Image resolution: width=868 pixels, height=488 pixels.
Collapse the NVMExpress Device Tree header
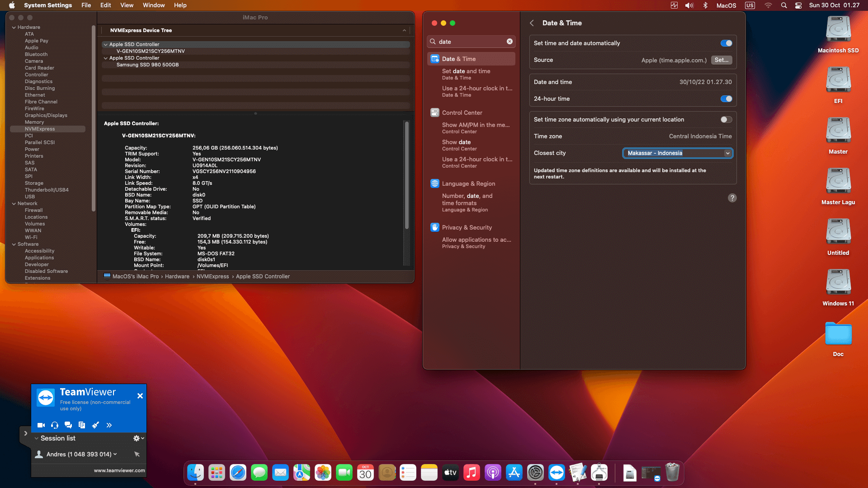(404, 30)
